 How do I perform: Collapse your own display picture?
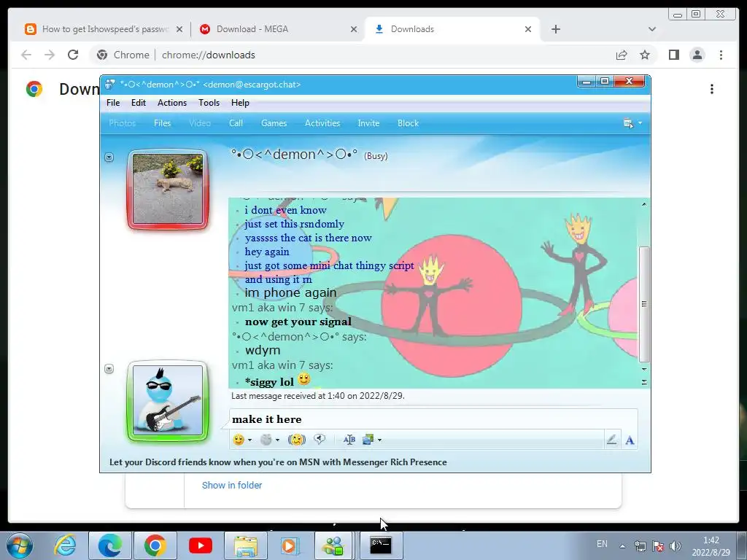(x=109, y=369)
